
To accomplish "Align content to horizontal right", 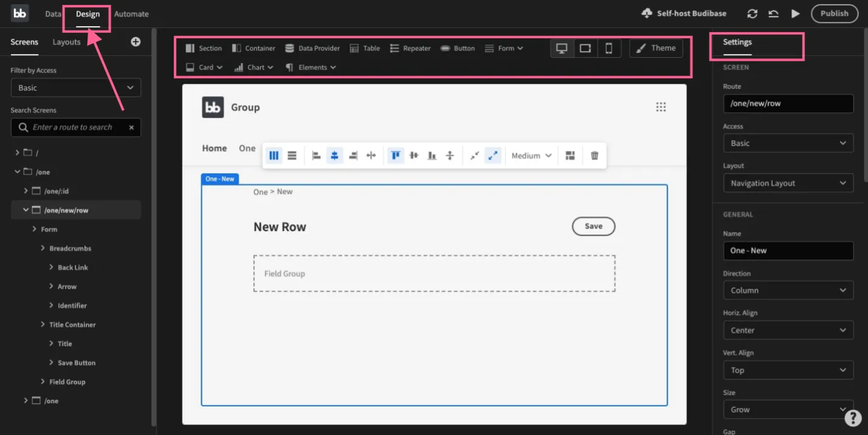I will tap(353, 156).
